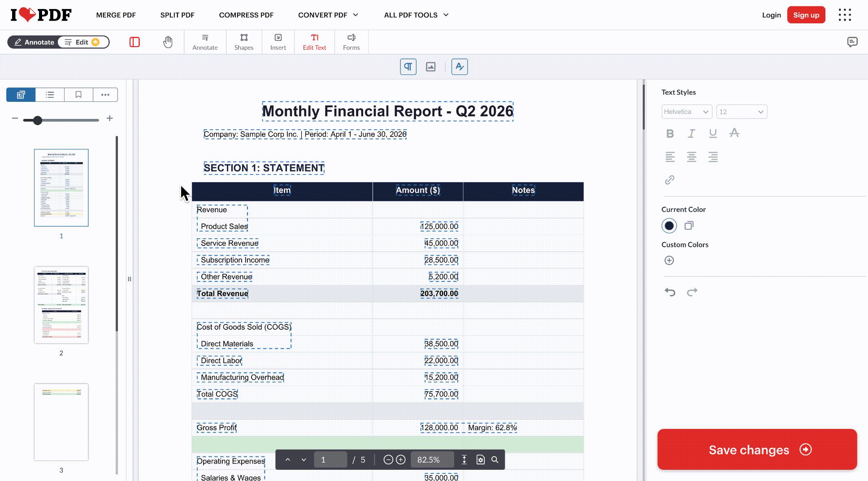Image resolution: width=868 pixels, height=481 pixels.
Task: Click the sidebar collapse handle
Action: point(130,279)
